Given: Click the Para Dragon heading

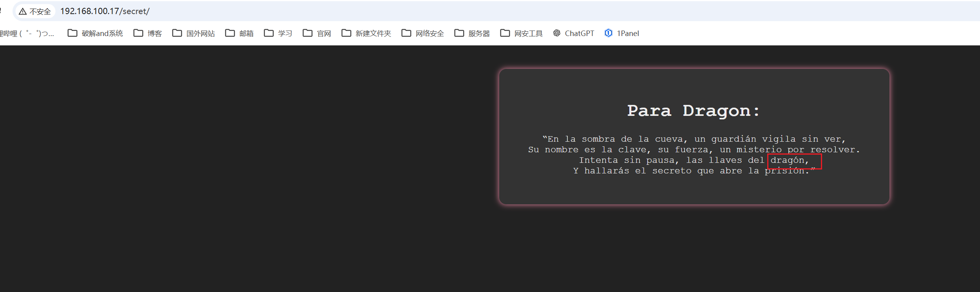Looking at the screenshot, I should click(694, 111).
